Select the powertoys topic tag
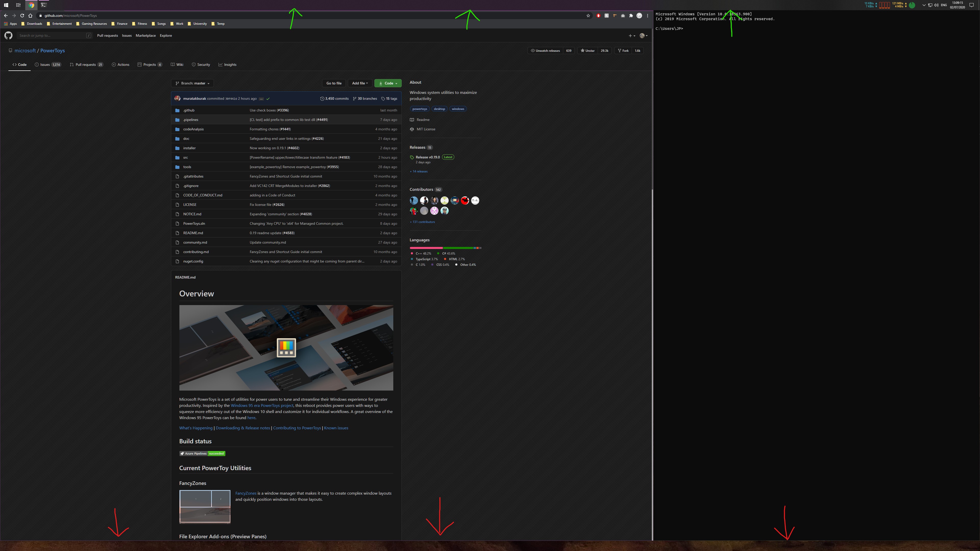The image size is (980, 551). click(420, 109)
